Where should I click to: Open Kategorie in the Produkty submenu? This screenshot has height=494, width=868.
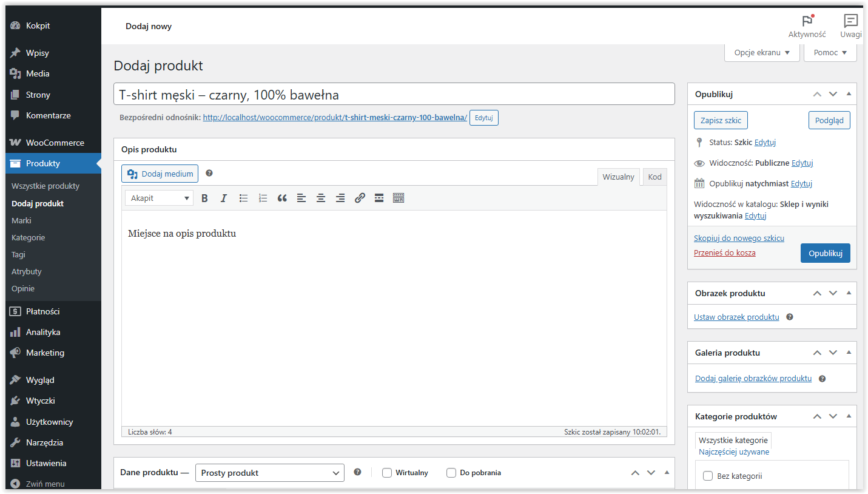pyautogui.click(x=28, y=237)
